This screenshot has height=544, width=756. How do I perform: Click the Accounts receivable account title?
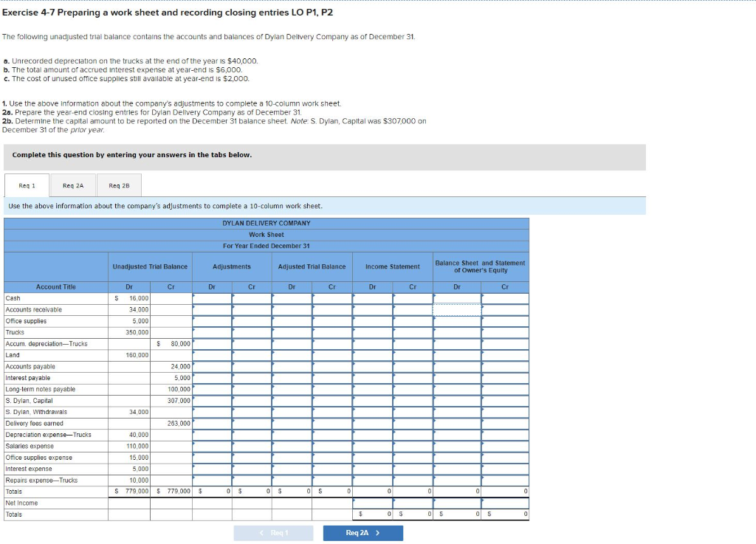34,310
